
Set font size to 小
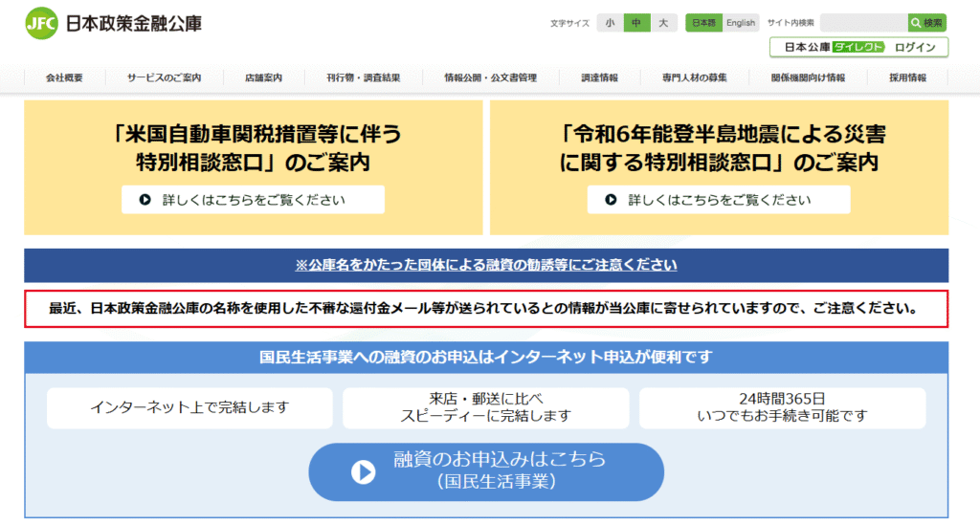[x=610, y=23]
